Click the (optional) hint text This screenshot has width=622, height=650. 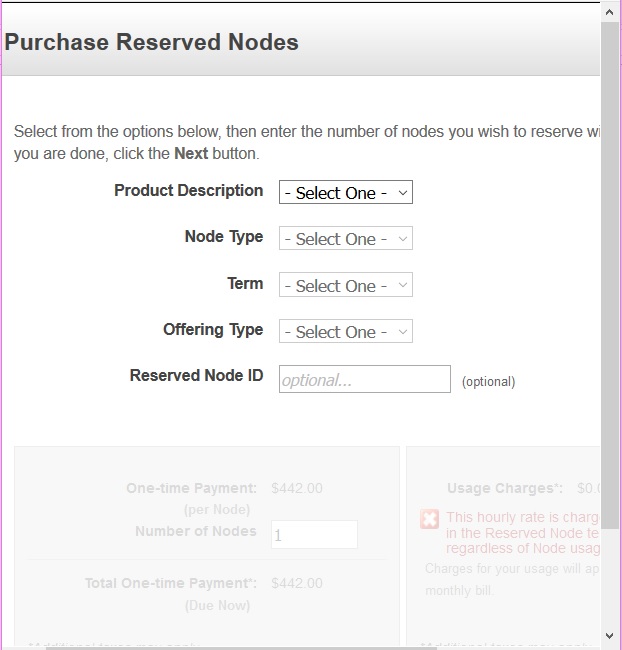(488, 382)
